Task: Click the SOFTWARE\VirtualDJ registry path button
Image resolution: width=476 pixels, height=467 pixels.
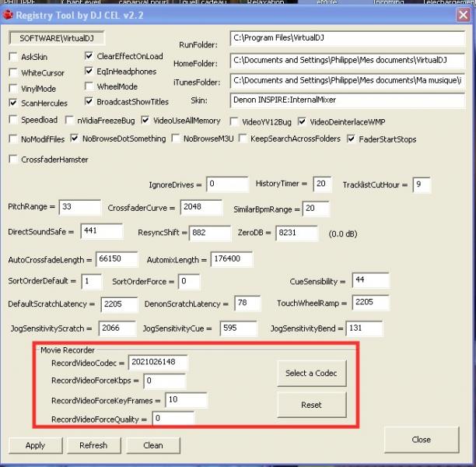Action: 56,37
